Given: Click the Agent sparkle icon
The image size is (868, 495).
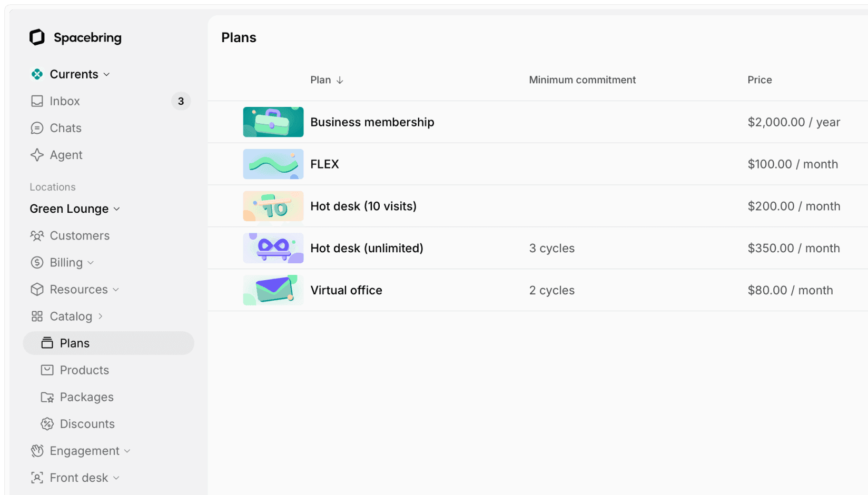Looking at the screenshot, I should point(37,155).
